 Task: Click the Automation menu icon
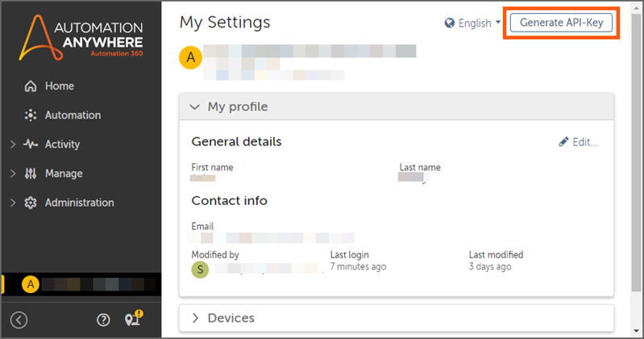click(31, 115)
